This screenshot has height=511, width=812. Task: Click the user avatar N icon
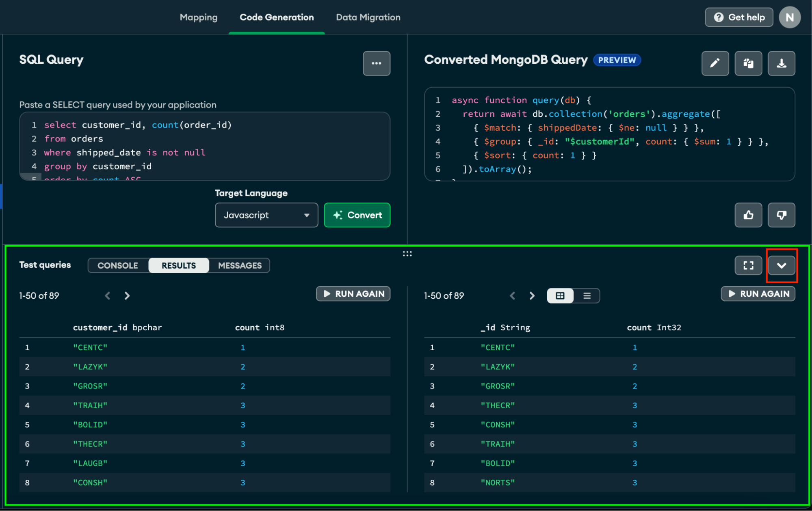(x=789, y=17)
